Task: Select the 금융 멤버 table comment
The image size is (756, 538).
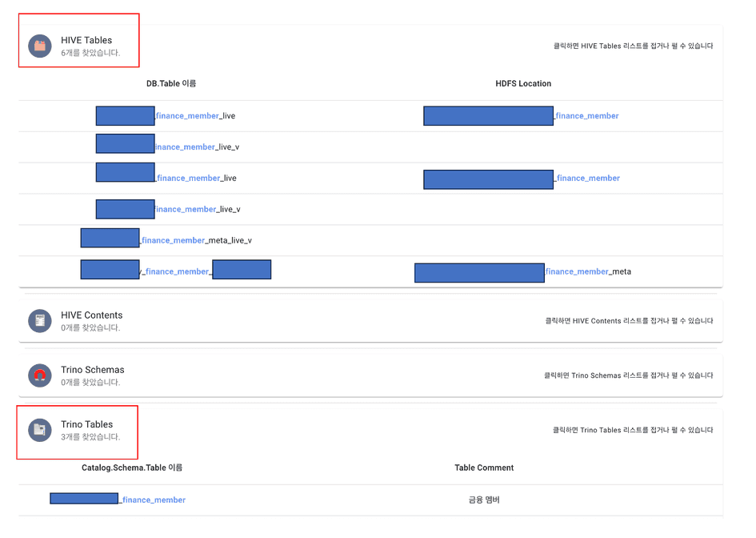Action: [x=484, y=500]
